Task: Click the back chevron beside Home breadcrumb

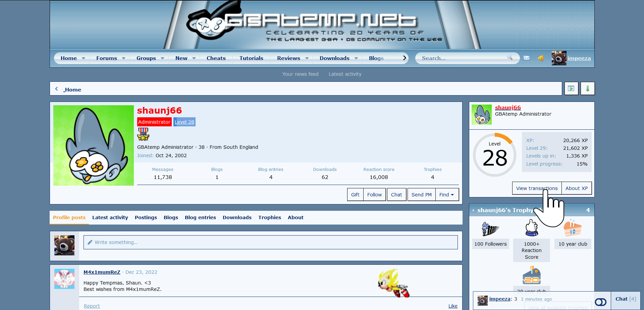Action: pyautogui.click(x=56, y=89)
